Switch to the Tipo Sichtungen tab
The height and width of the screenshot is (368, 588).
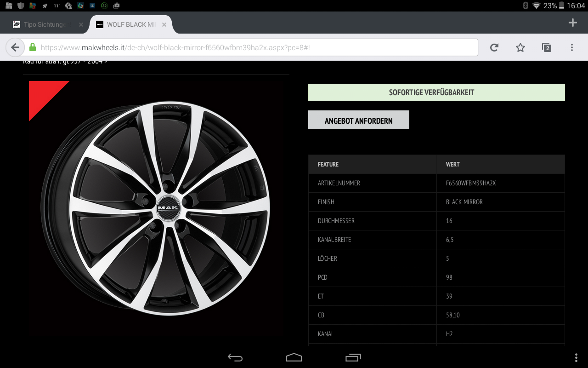pyautogui.click(x=44, y=24)
